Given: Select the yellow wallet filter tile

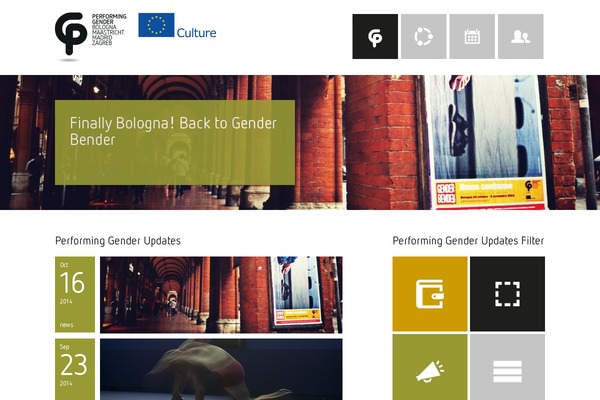Looking at the screenshot, I should pyautogui.click(x=430, y=294).
